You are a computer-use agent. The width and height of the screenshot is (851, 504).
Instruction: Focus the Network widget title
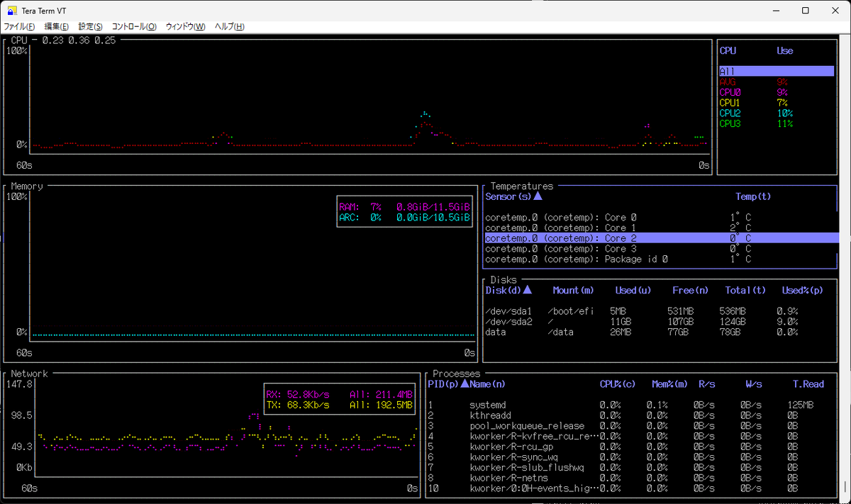tap(29, 374)
